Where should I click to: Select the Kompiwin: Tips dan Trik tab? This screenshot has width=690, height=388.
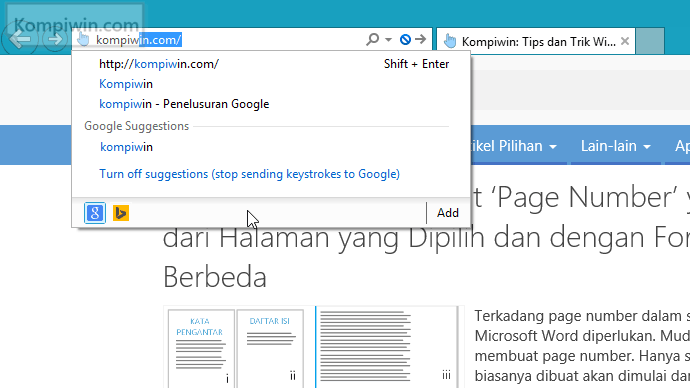click(536, 41)
